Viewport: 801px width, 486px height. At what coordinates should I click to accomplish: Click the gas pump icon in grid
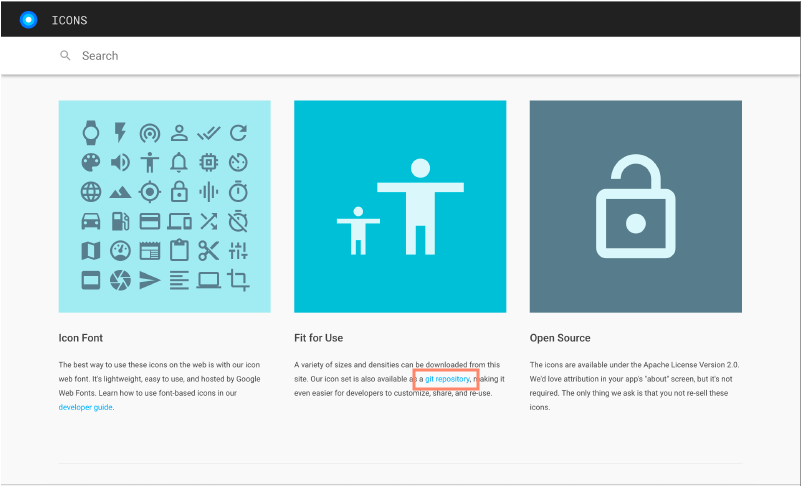(120, 221)
